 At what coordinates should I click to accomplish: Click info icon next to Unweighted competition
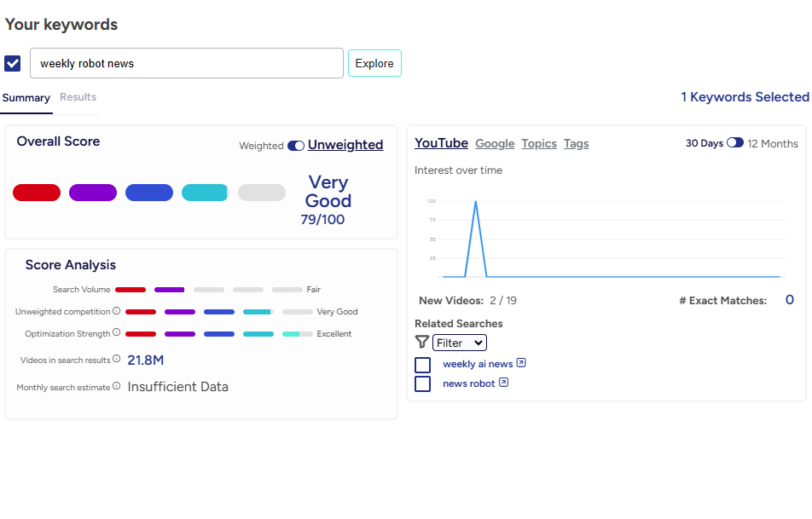(117, 311)
